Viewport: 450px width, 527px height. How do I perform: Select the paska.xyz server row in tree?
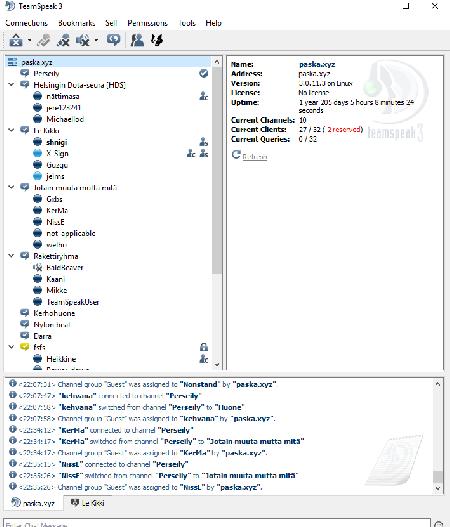pos(108,62)
